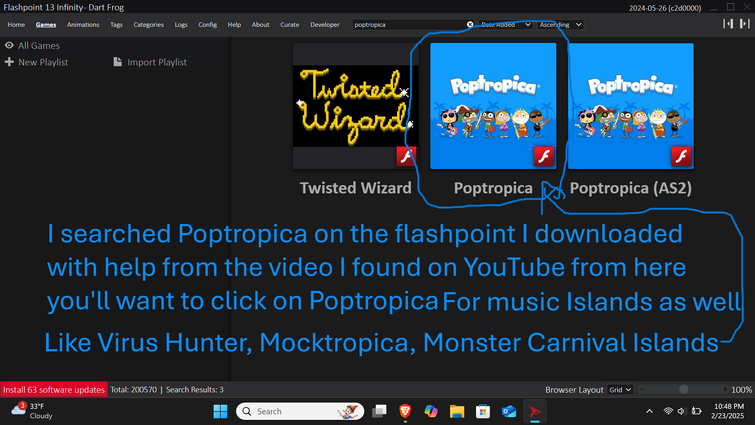This screenshot has height=425, width=755.
Task: Open the Developer tab
Action: [x=325, y=25]
